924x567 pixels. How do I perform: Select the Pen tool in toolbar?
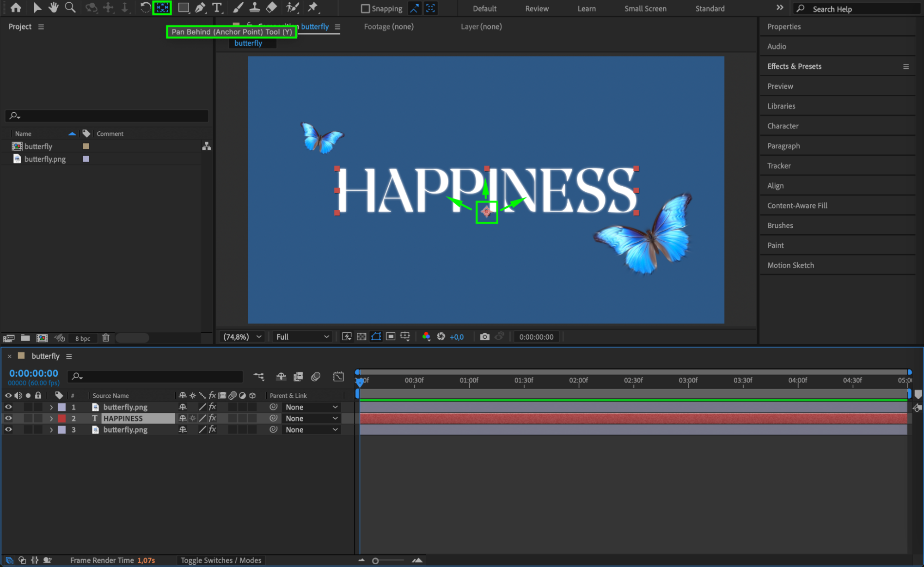(200, 8)
